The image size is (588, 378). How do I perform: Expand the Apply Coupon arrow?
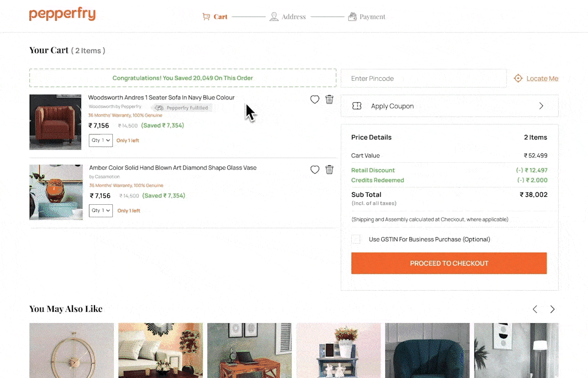[541, 106]
